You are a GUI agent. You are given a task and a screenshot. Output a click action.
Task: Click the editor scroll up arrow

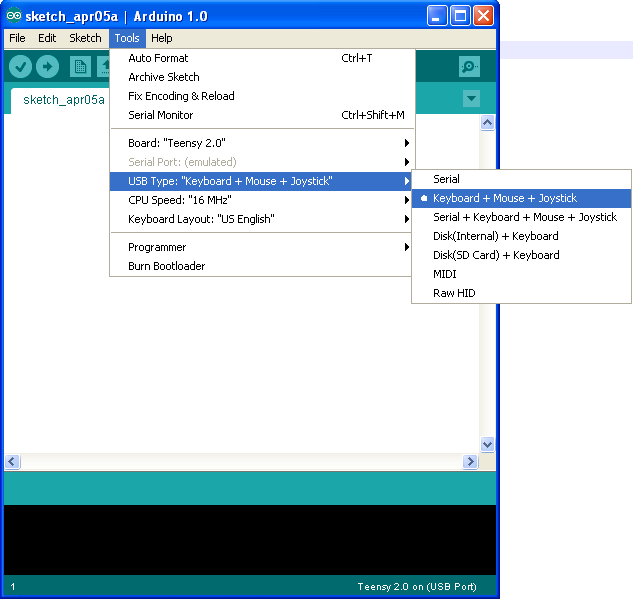(x=487, y=122)
